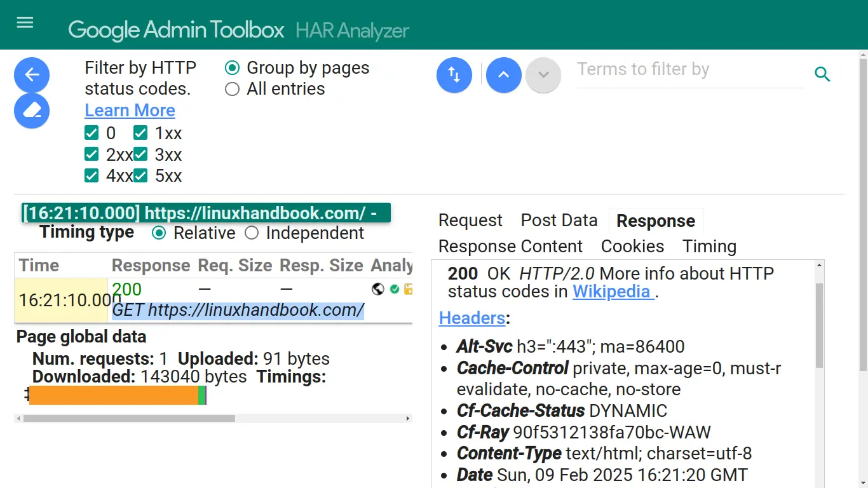This screenshot has height=488, width=868.
Task: Click the green checkmark analysis icon
Action: pyautogui.click(x=395, y=289)
